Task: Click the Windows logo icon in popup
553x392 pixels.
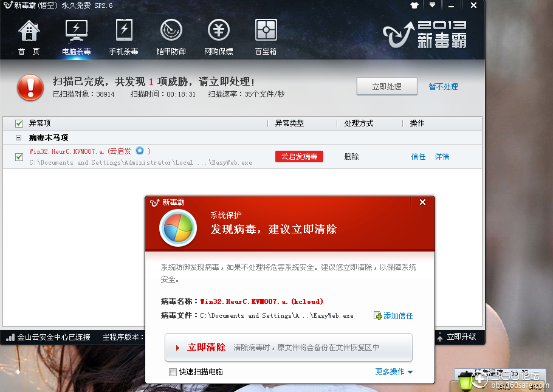Action: [x=177, y=227]
